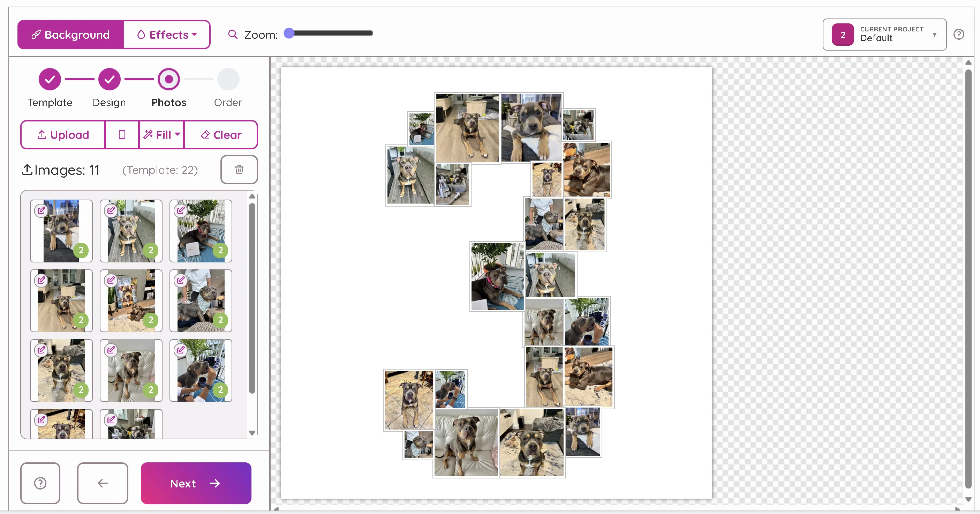Click canvas vertical scrollbar down arrow

pyautogui.click(x=968, y=500)
